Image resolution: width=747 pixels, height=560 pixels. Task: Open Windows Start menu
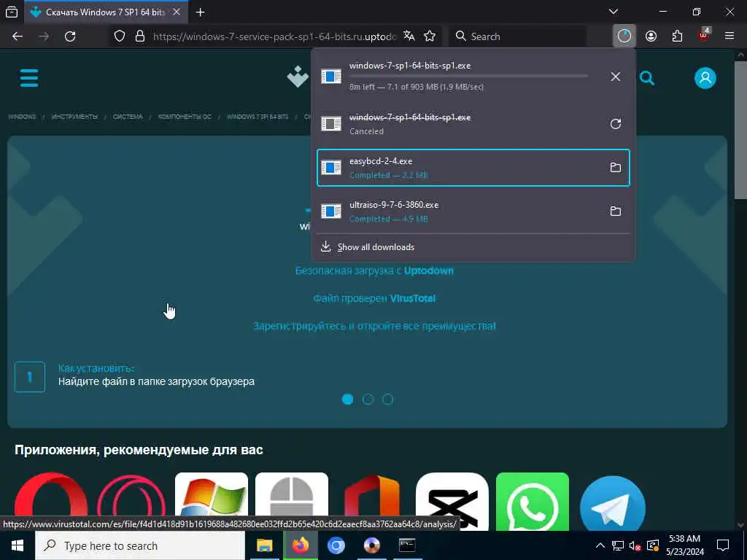[18, 545]
